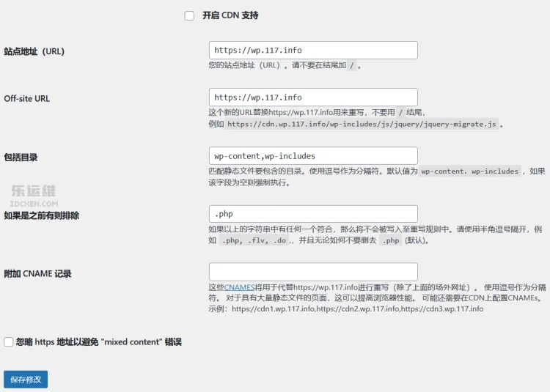
Task: Click the 附加 CNAME 记录 label
Action: [37, 273]
